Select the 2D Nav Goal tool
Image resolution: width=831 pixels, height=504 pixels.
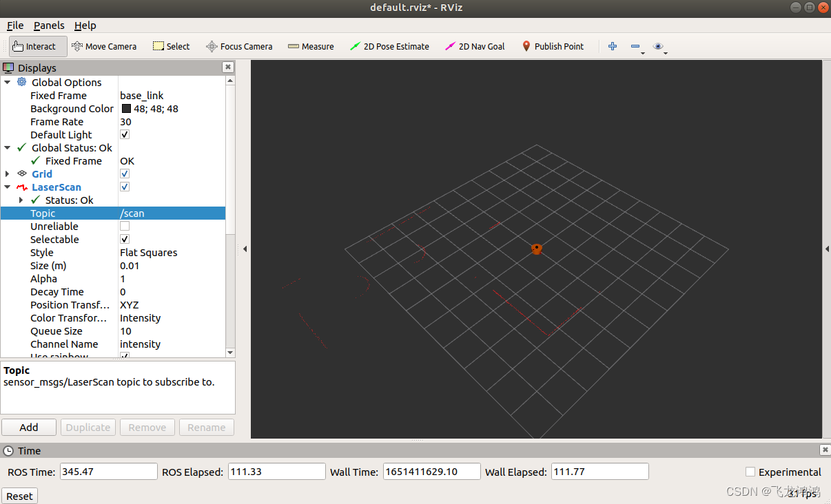pos(475,46)
